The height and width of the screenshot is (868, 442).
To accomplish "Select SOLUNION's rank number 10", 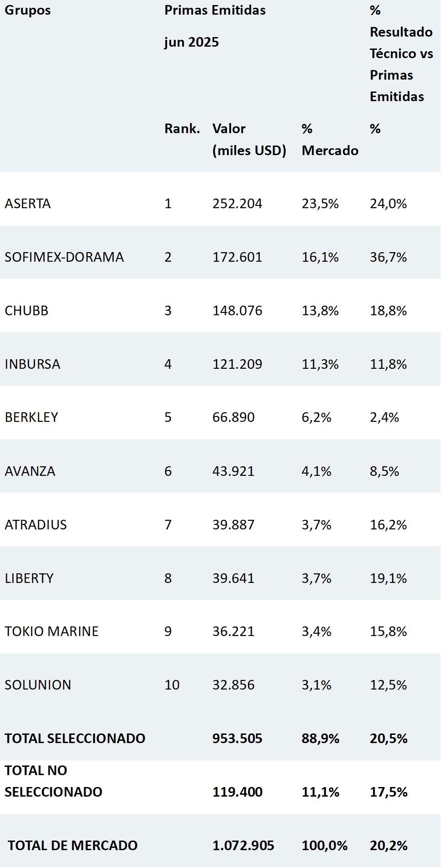I will pos(172,685).
